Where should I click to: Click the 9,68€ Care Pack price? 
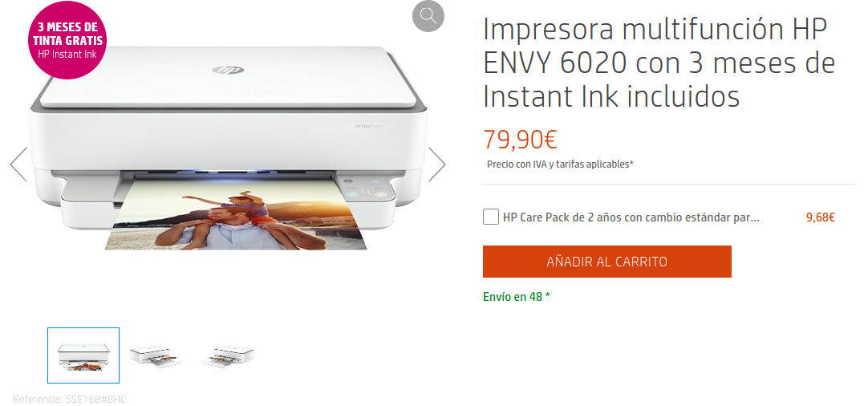[821, 217]
